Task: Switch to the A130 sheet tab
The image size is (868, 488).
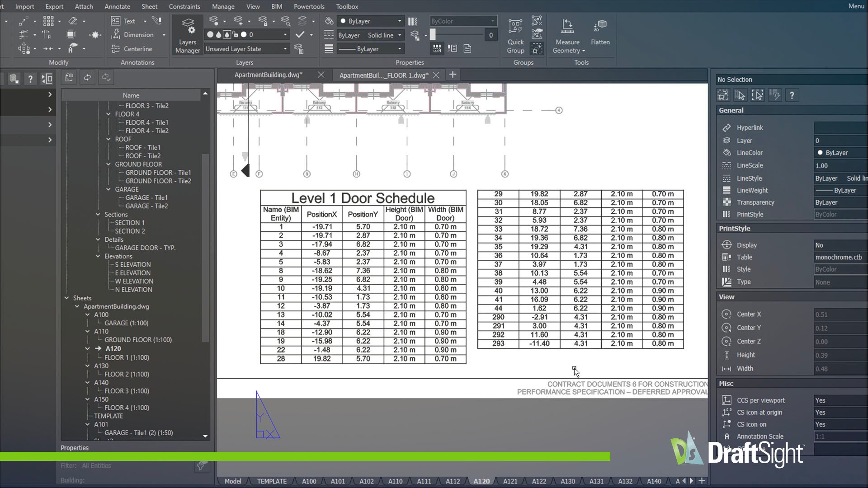Action: pyautogui.click(x=567, y=481)
